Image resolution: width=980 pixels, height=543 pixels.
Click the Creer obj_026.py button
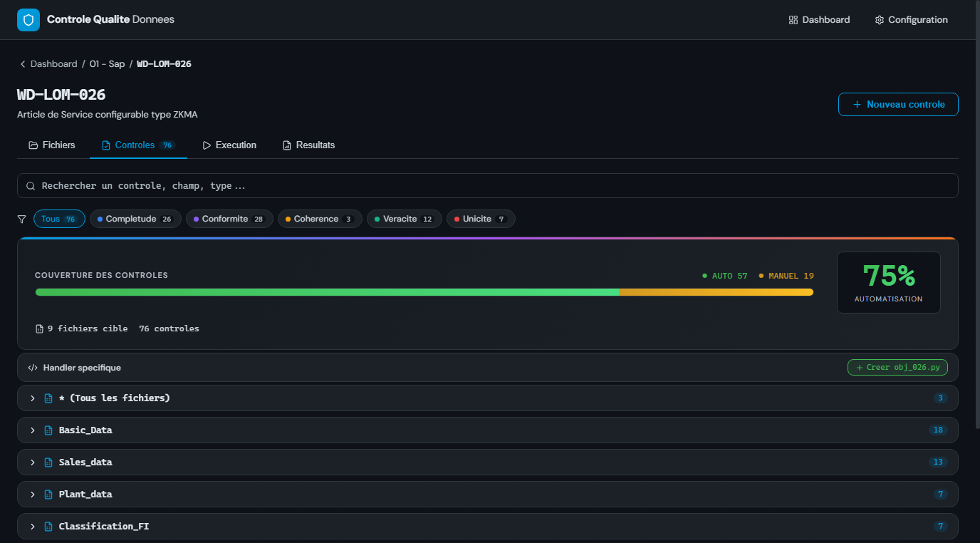[x=897, y=368]
